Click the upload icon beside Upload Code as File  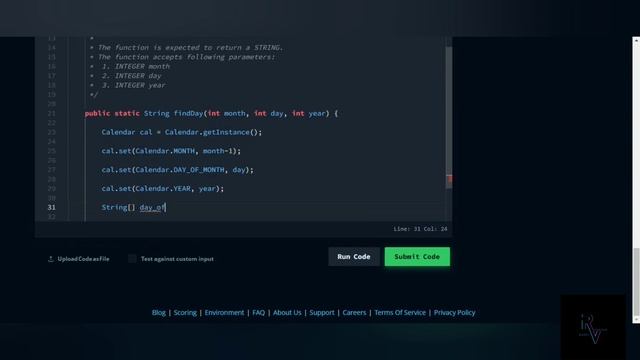pyautogui.click(x=51, y=259)
